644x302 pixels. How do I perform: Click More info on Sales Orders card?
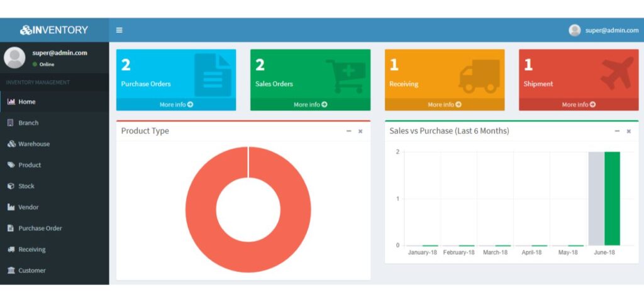pyautogui.click(x=310, y=104)
